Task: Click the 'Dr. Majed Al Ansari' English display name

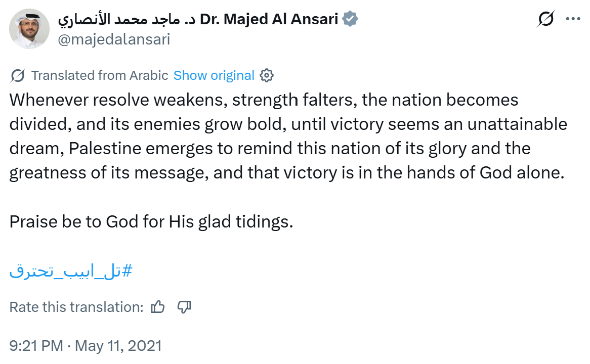Action: 270,19
